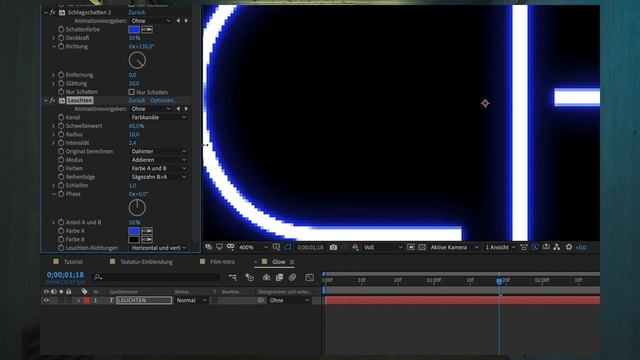Open the Voll resolution dropdown
The width and height of the screenshot is (640, 360).
click(383, 247)
